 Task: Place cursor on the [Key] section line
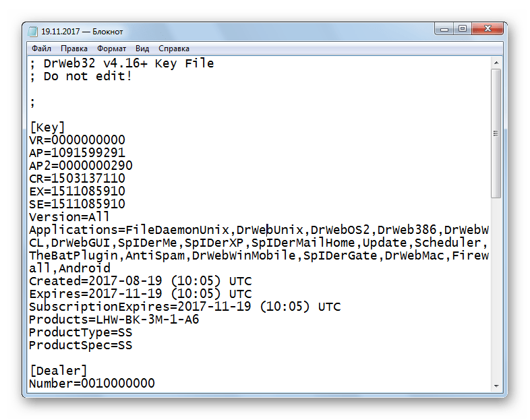tap(47, 127)
